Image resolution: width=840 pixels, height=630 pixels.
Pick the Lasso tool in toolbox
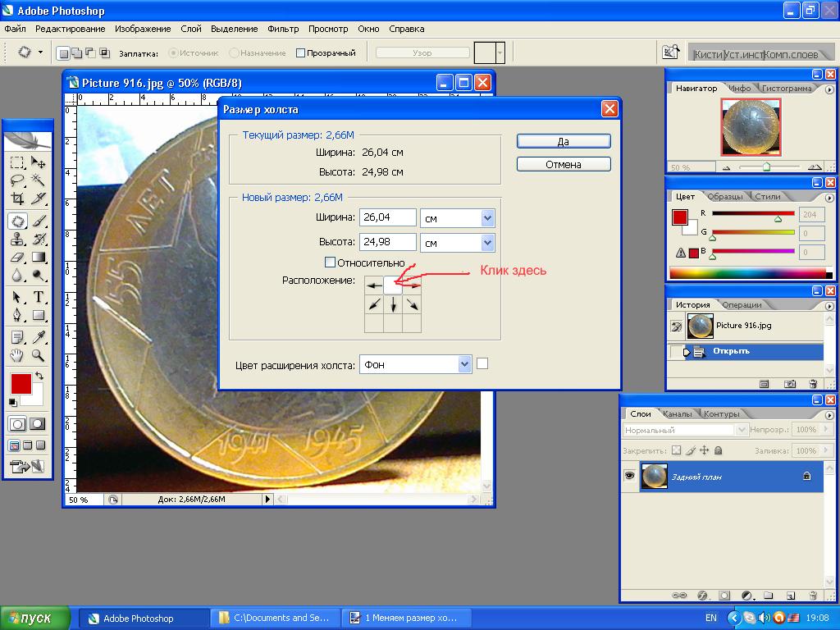point(17,180)
